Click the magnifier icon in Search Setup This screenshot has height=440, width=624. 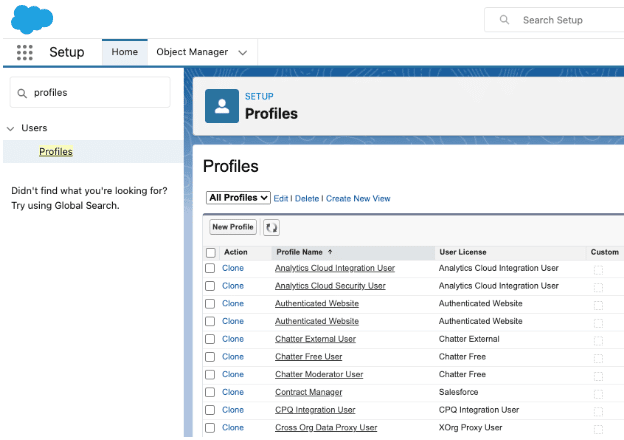click(x=504, y=20)
